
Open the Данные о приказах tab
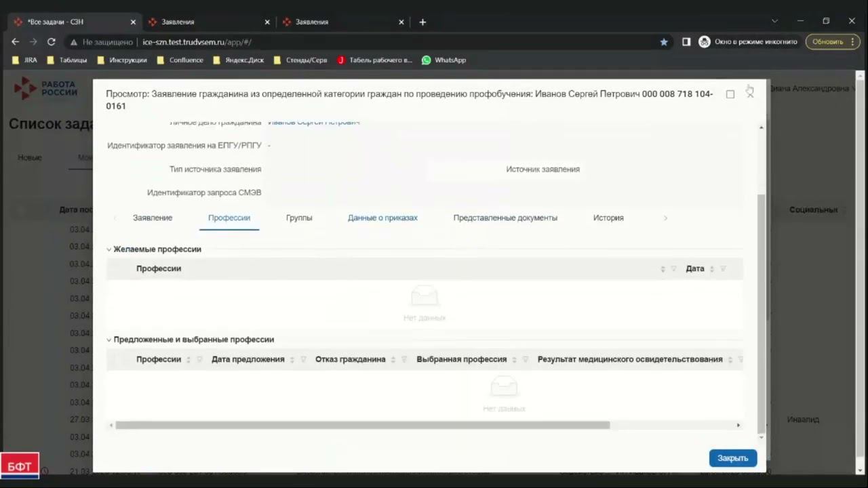point(382,218)
